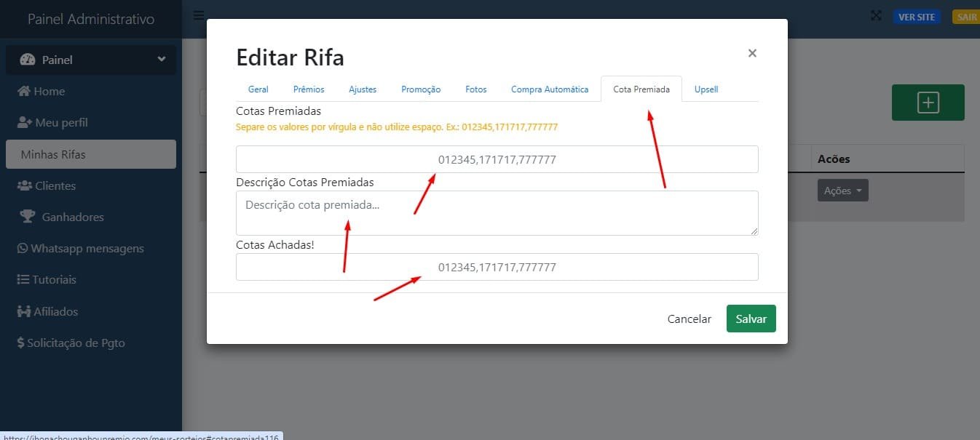
Task: Open Whatsapp mensagens in sidebar
Action: (x=87, y=248)
